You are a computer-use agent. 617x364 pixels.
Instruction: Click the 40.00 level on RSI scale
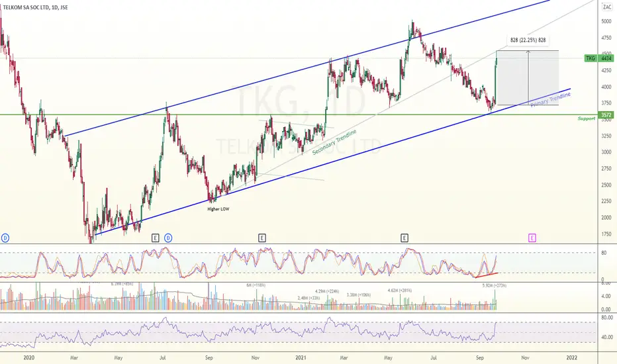(x=607, y=338)
